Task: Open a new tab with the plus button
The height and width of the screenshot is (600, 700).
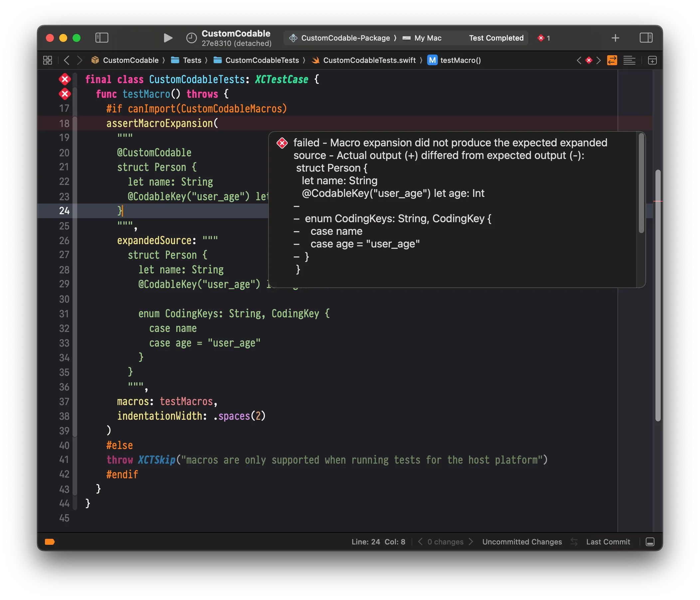Action: [x=615, y=38]
